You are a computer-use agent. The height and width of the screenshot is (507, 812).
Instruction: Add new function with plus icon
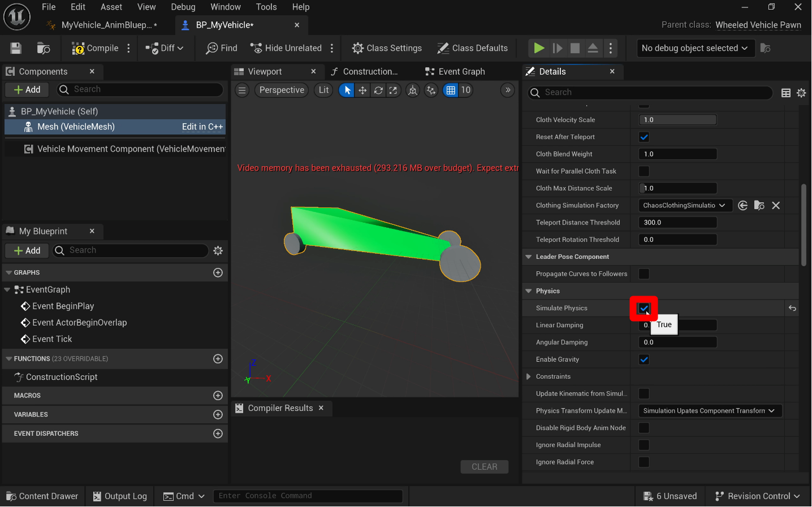[218, 359]
